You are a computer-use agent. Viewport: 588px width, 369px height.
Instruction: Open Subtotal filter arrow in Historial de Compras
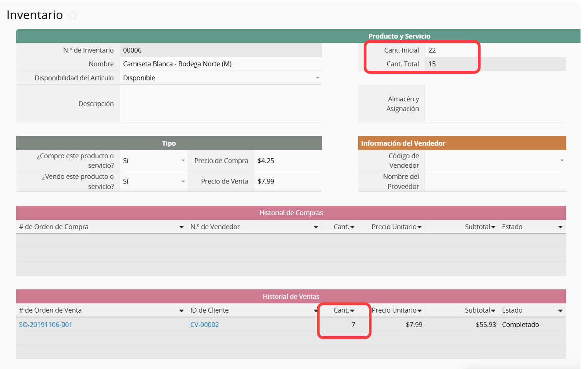(493, 227)
